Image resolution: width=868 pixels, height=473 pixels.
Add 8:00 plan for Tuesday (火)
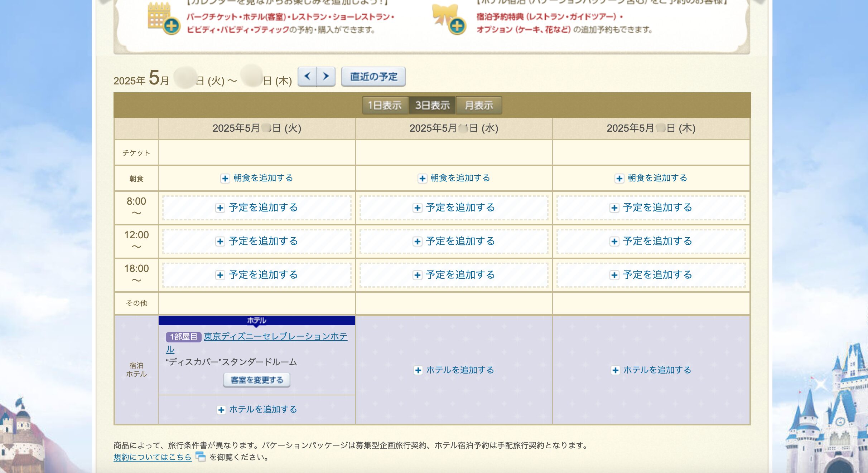[257, 208]
